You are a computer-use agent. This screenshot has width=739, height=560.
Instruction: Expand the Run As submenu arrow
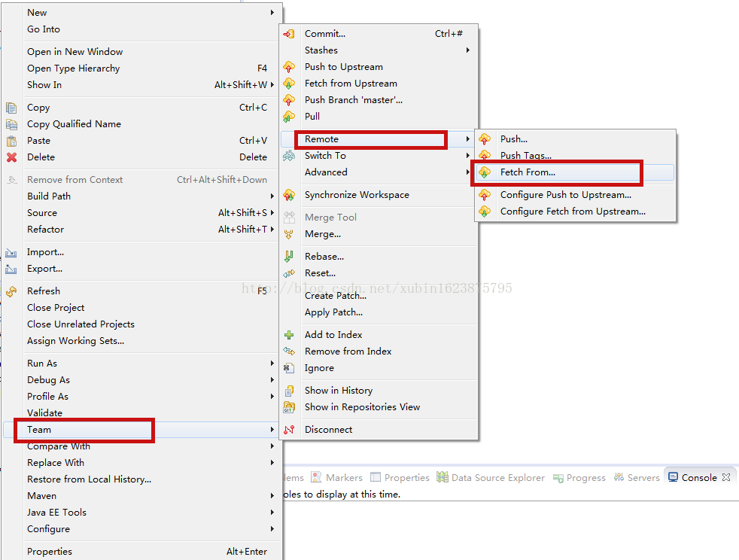(x=272, y=364)
